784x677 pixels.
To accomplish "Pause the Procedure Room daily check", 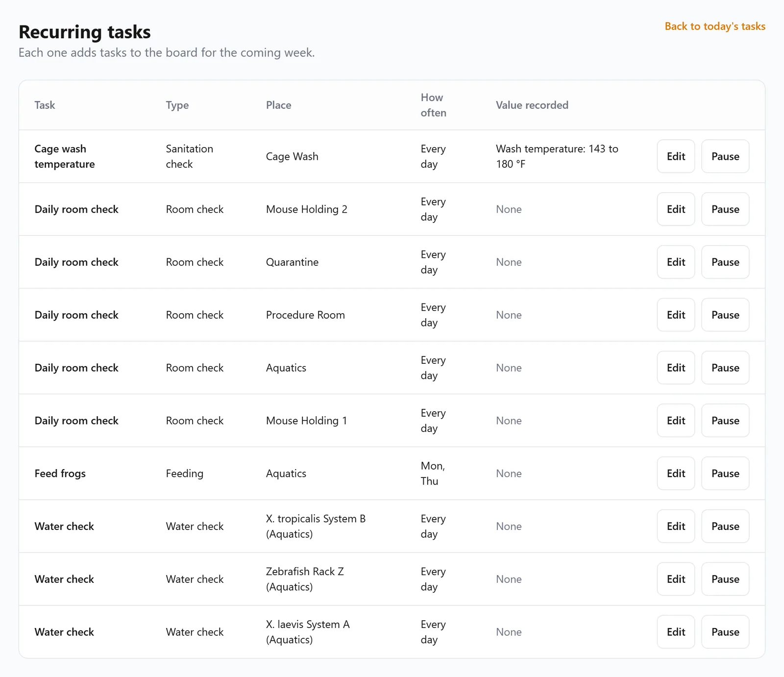I will point(725,315).
